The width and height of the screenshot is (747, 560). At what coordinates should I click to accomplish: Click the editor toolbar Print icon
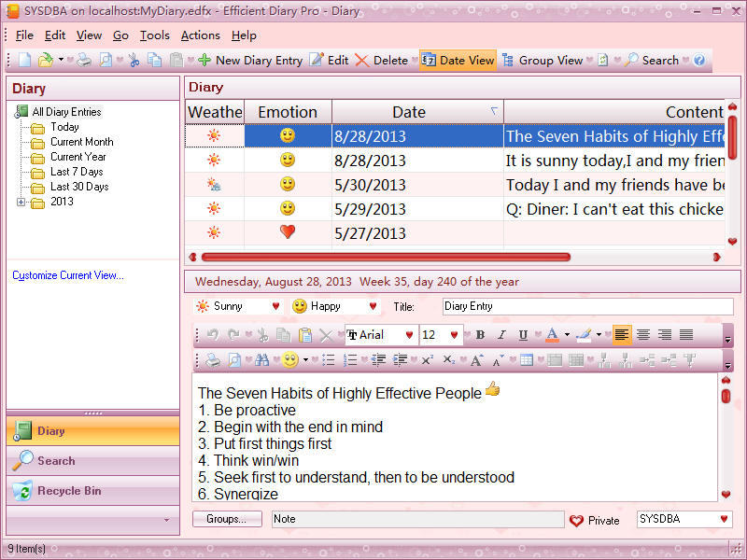pos(213,360)
